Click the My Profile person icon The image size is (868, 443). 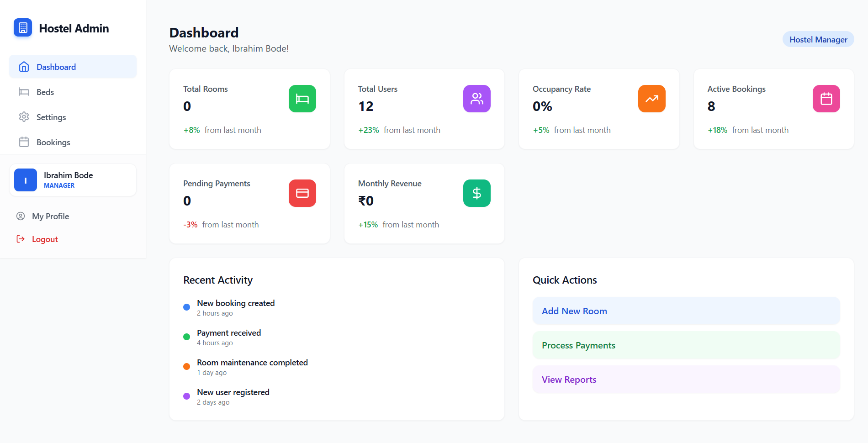point(21,216)
